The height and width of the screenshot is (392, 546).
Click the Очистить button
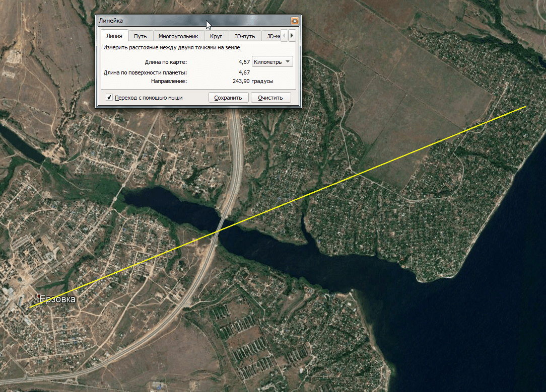(270, 98)
